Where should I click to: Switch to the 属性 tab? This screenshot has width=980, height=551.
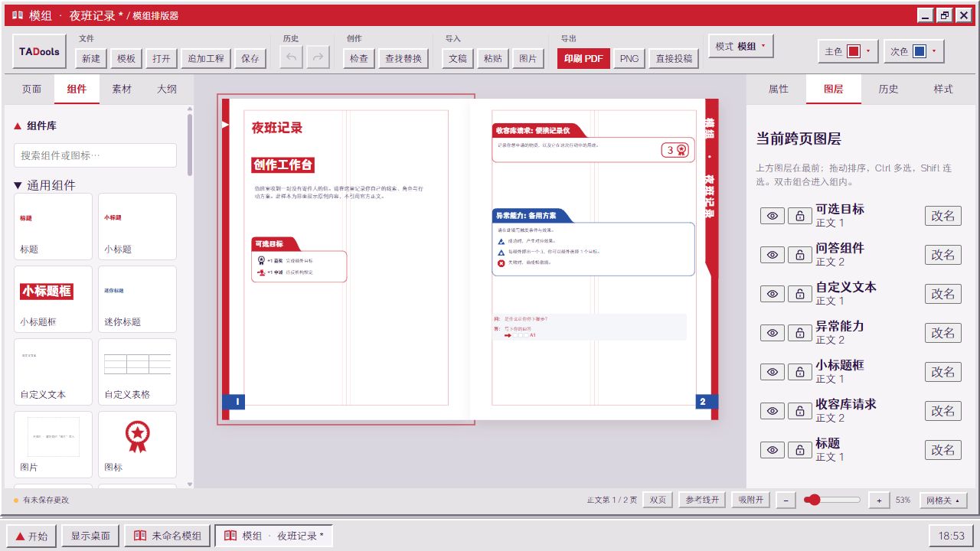click(x=779, y=89)
